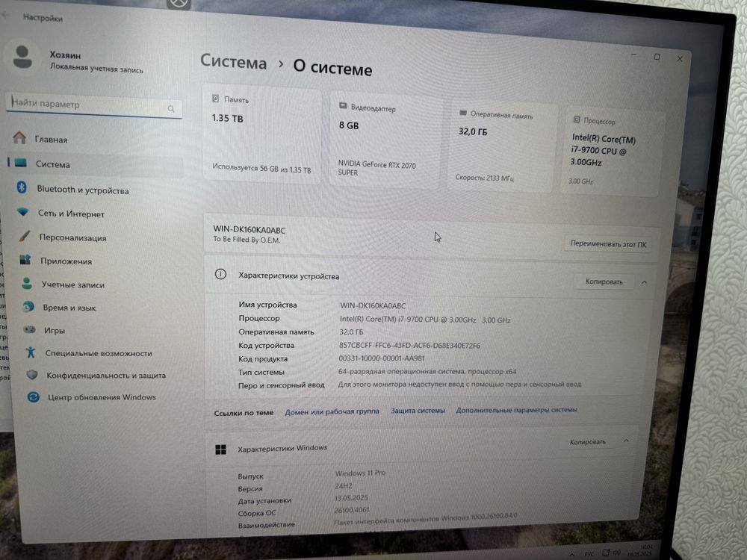Image resolution: width=747 pixels, height=560 pixels.
Task: Click the Код продукта value 00331-10000-00001-AA981
Action: tap(382, 358)
